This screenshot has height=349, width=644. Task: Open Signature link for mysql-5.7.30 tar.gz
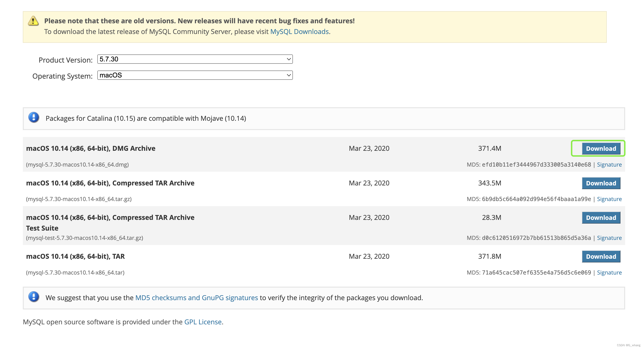(609, 199)
